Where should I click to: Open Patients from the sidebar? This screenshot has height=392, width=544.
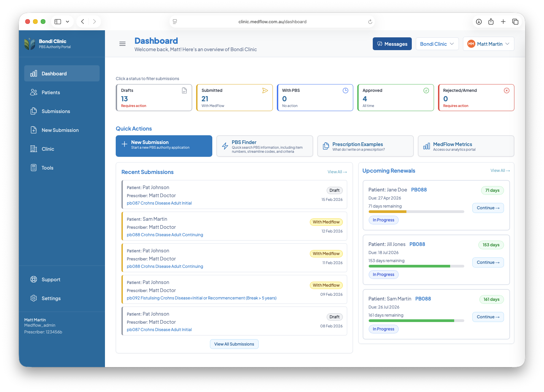[50, 93]
